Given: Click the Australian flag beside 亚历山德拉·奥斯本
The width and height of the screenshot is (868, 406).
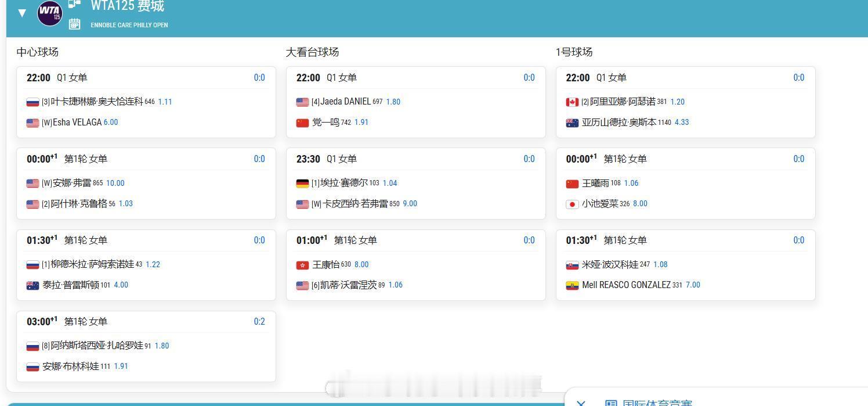Looking at the screenshot, I should [572, 123].
